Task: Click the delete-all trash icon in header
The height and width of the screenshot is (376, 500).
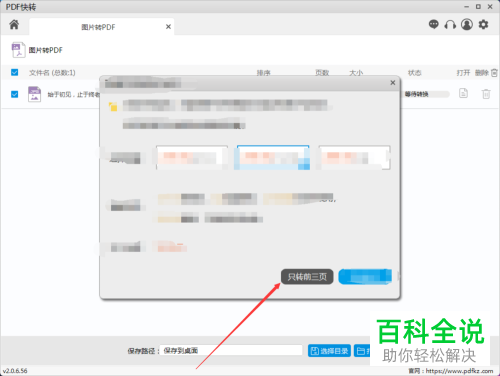Action: tap(494, 72)
